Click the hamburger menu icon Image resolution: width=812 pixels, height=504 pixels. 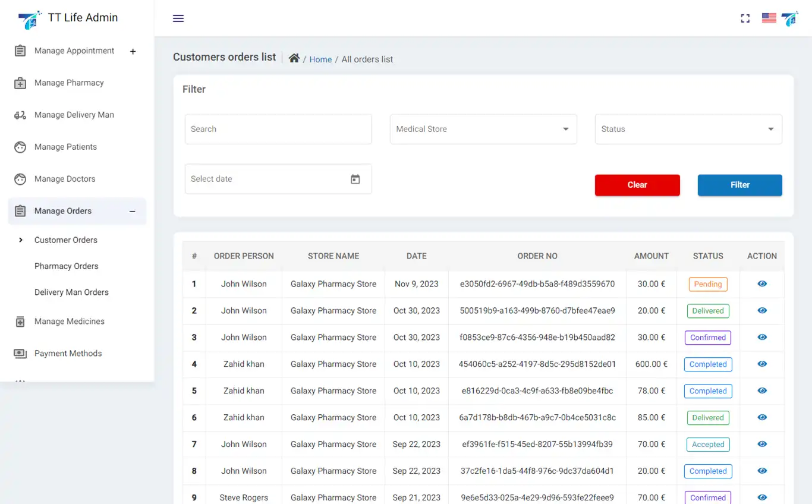(x=178, y=18)
